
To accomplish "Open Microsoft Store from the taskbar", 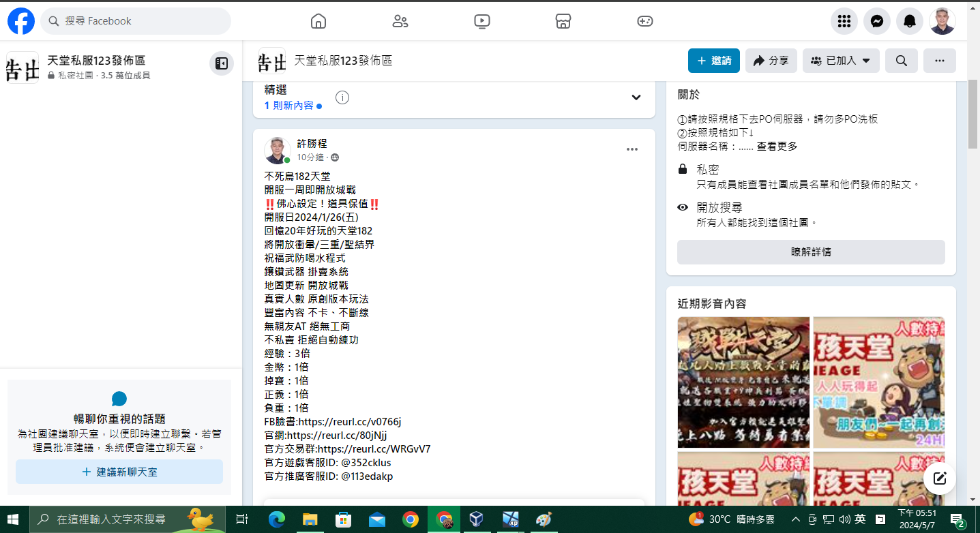I will click(343, 519).
